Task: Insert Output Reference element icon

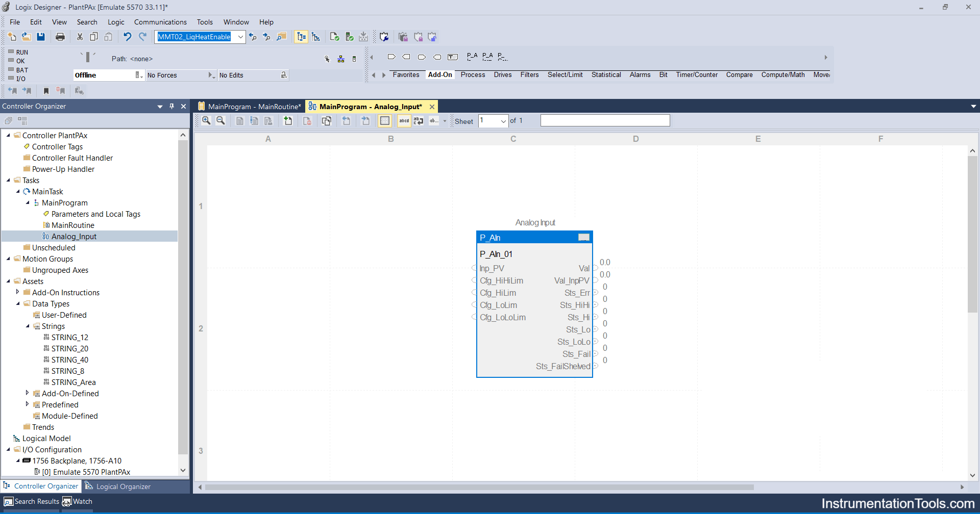Action: (406, 57)
